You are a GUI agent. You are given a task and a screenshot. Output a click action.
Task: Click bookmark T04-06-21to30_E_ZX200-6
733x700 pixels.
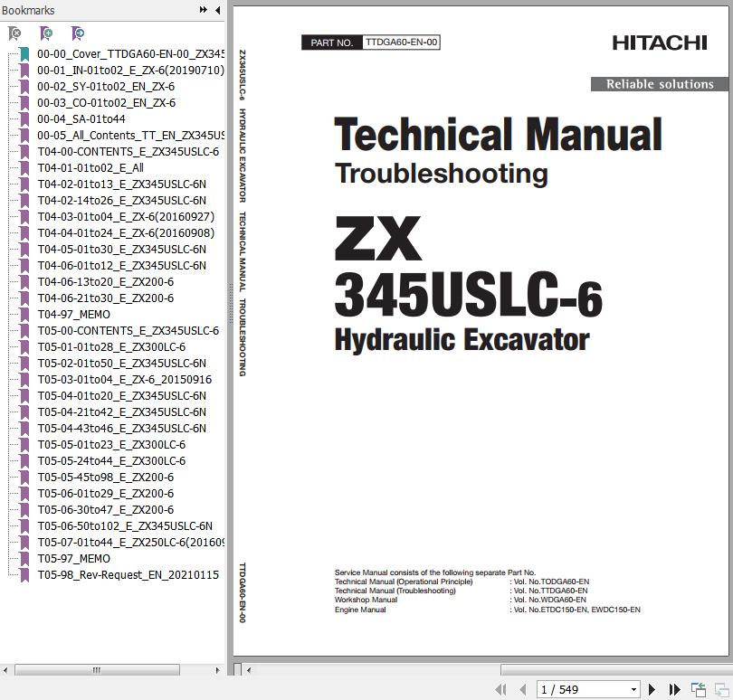pos(105,298)
